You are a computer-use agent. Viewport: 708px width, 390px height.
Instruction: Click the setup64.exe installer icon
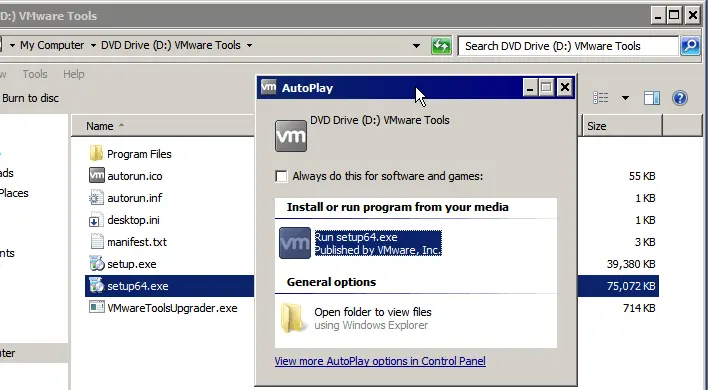pos(97,286)
